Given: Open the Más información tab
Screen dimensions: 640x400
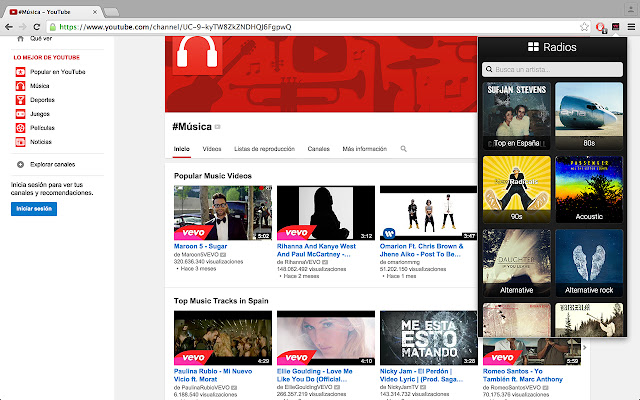Looking at the screenshot, I should click(364, 149).
